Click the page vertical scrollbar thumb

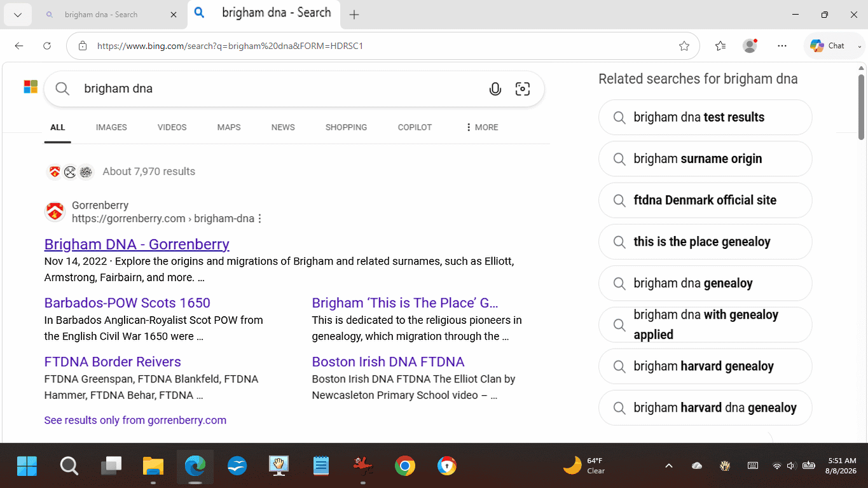point(862,107)
